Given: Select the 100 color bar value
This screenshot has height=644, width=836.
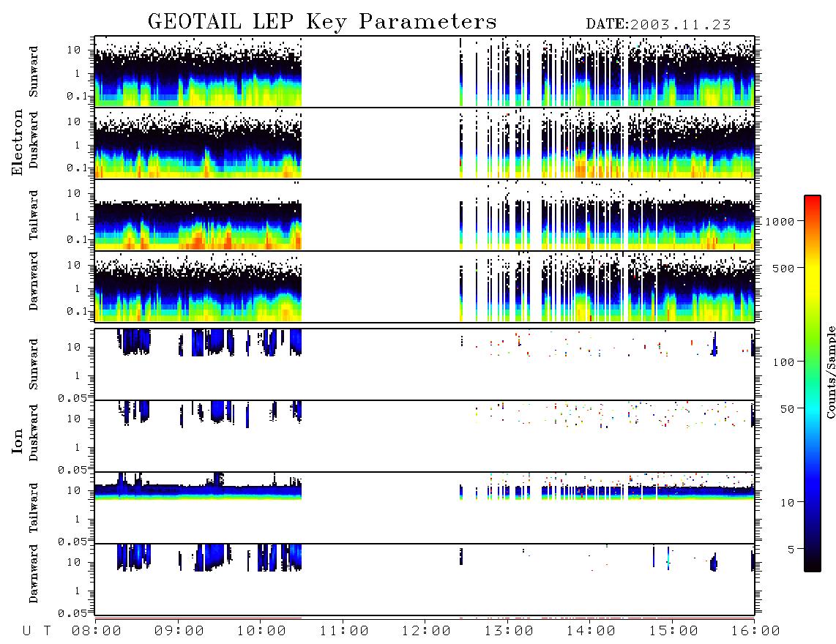Looking at the screenshot, I should point(783,362).
